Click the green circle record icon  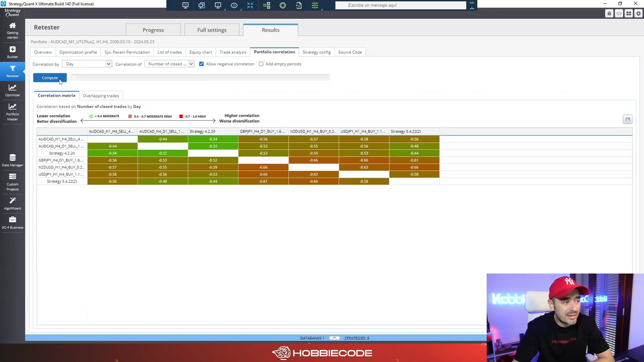283,5
